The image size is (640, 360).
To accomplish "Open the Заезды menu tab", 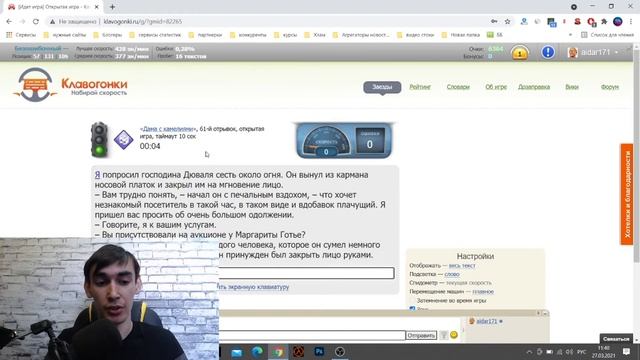I will pyautogui.click(x=382, y=87).
